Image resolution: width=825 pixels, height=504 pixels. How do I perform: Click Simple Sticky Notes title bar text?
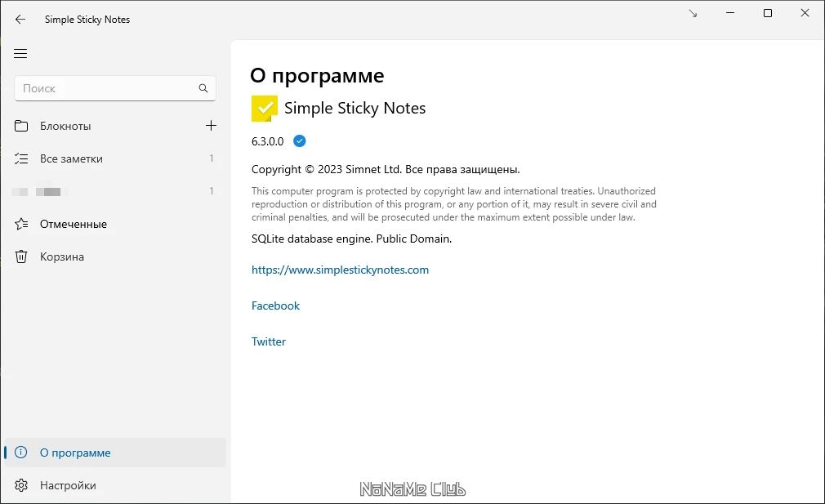pos(87,20)
